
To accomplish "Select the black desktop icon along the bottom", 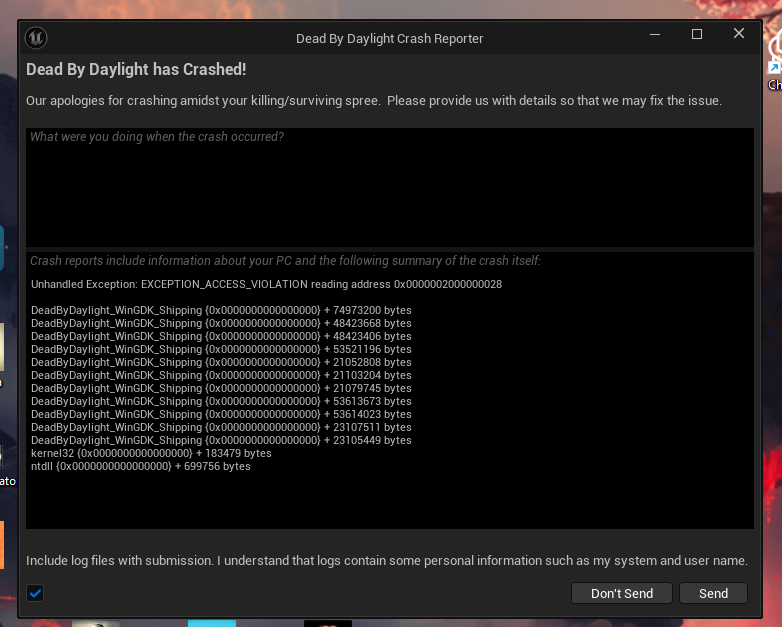I will 328,624.
